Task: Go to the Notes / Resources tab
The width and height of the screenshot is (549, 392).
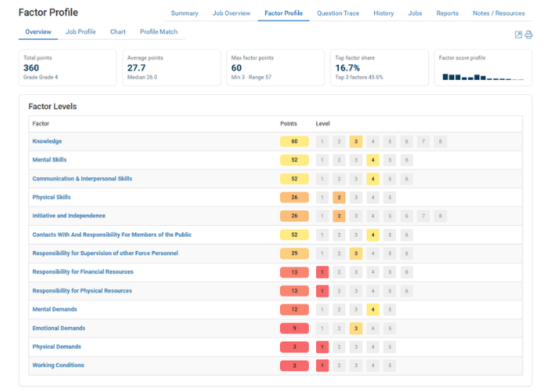Action: coord(499,13)
